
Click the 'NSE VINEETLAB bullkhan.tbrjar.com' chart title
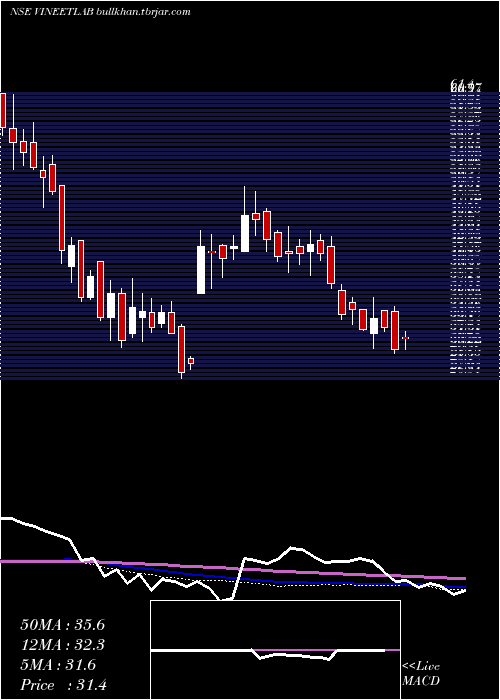100,12
